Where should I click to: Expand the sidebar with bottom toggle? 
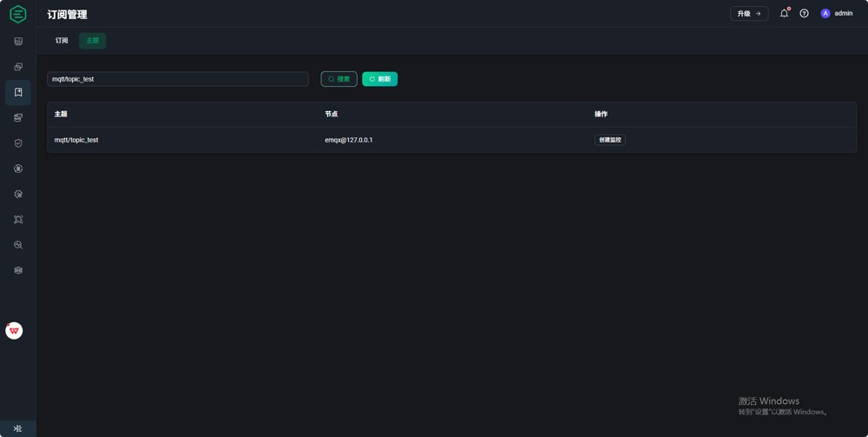pyautogui.click(x=17, y=428)
